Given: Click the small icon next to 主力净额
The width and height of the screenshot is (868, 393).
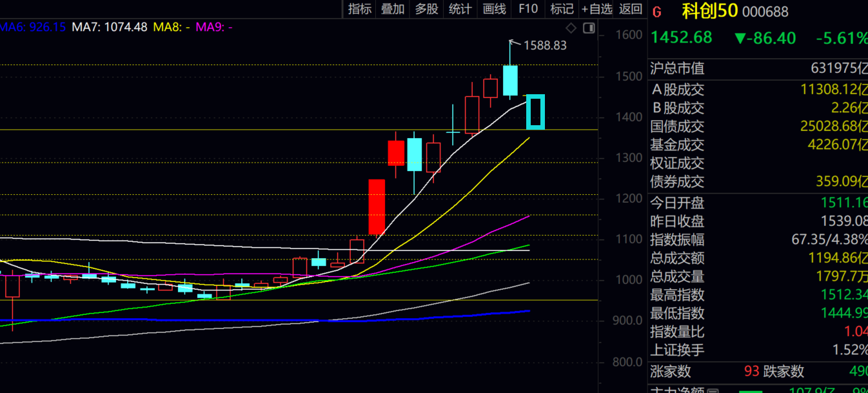Looking at the screenshot, I should [713, 390].
